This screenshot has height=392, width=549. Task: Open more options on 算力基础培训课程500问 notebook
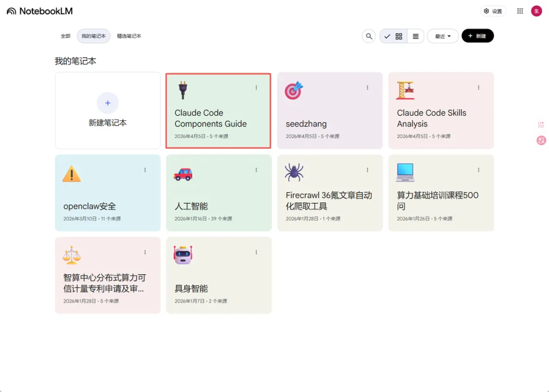(x=478, y=170)
